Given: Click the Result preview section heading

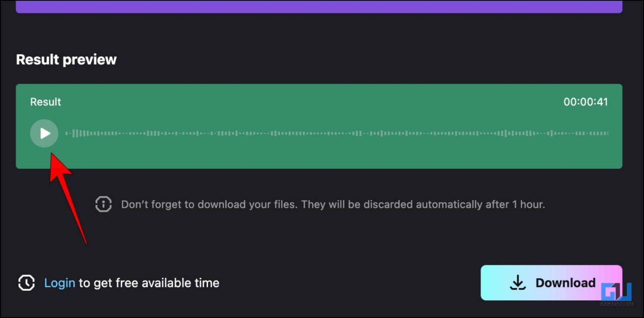Looking at the screenshot, I should click(66, 59).
